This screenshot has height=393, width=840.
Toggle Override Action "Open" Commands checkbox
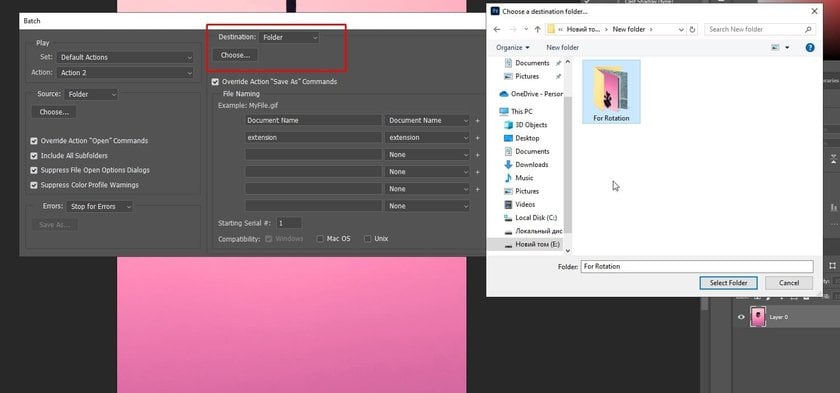click(34, 141)
